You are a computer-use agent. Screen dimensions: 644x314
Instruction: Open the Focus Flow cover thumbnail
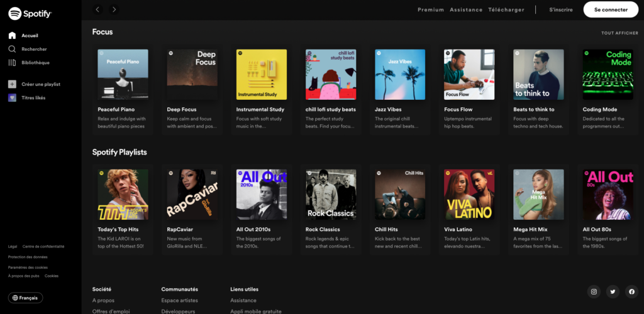[x=469, y=75]
